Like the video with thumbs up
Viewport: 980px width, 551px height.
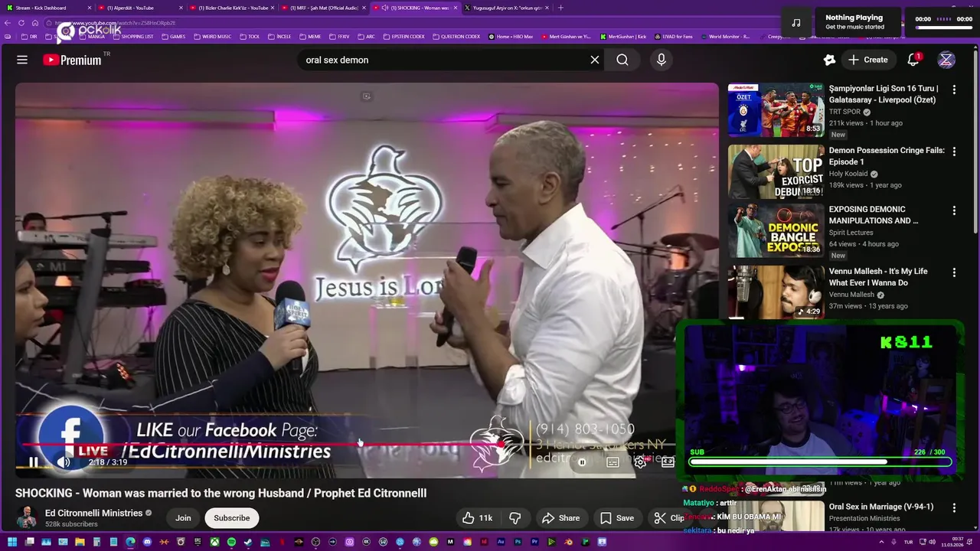click(x=476, y=518)
